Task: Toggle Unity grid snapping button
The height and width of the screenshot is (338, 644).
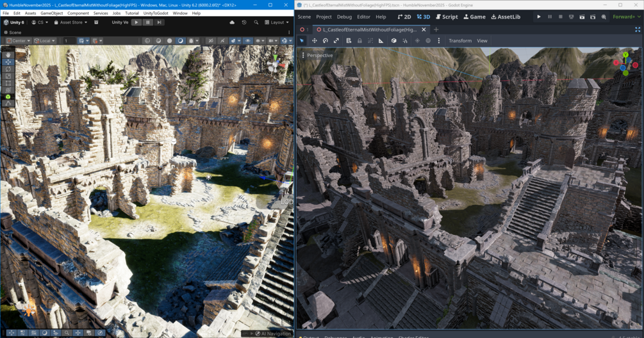Action: tap(83, 40)
